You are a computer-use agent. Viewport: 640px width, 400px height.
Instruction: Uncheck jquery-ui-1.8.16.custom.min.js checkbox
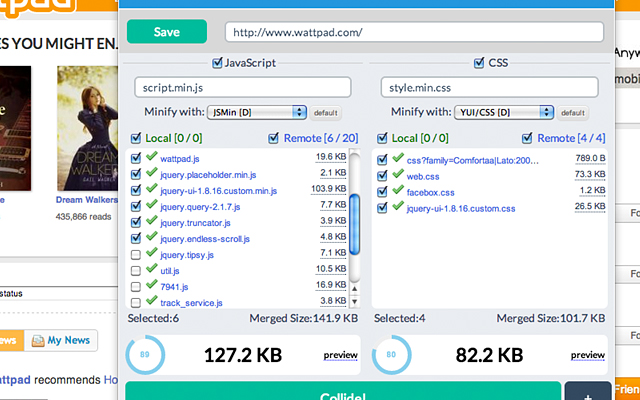point(136,190)
